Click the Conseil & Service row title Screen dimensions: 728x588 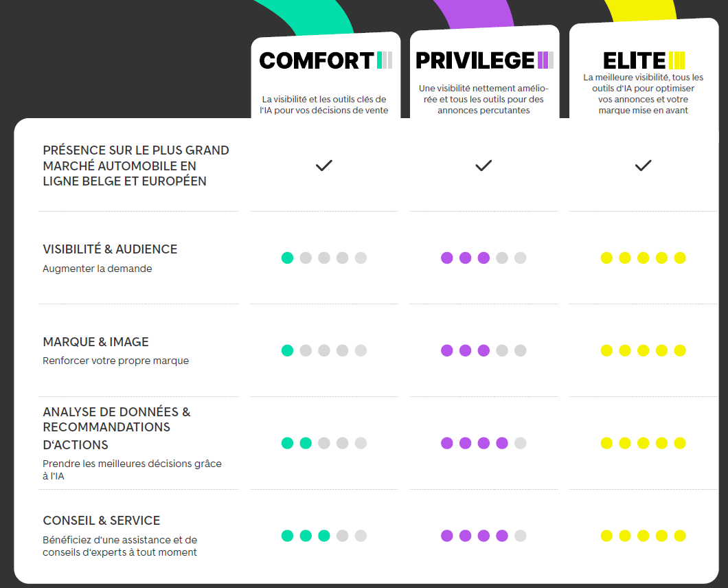pyautogui.click(x=102, y=521)
